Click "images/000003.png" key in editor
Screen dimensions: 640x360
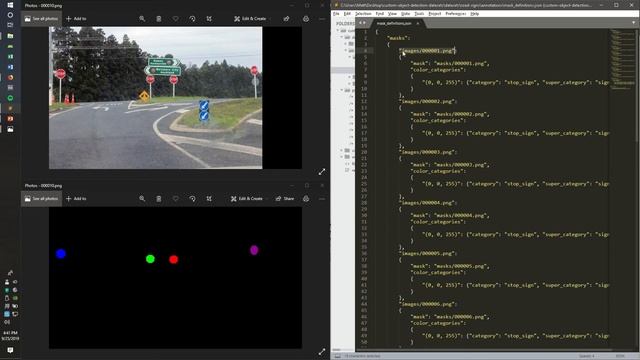point(427,152)
